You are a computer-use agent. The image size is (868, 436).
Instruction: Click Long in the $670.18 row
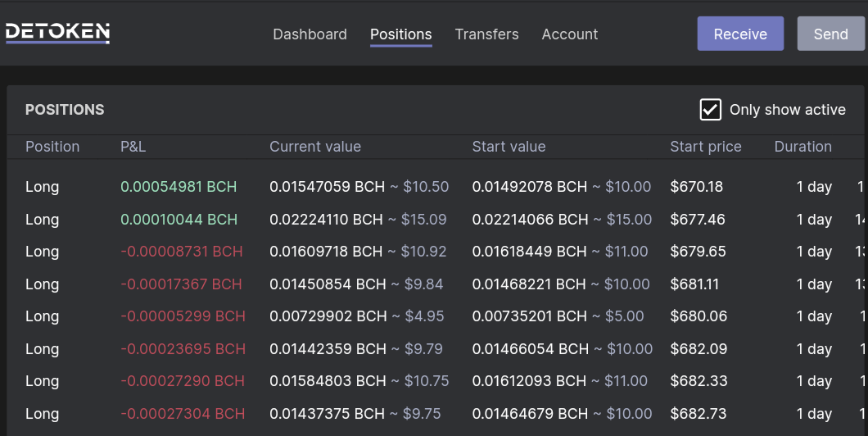click(x=42, y=187)
